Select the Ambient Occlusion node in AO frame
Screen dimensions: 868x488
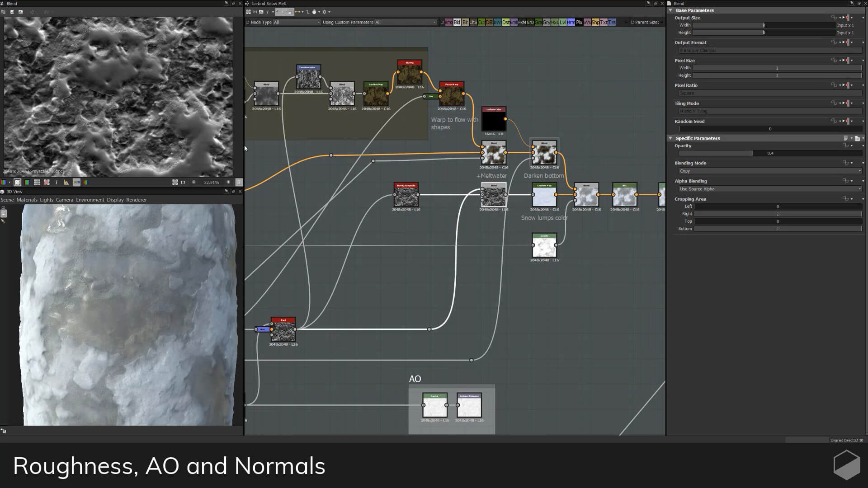point(469,405)
